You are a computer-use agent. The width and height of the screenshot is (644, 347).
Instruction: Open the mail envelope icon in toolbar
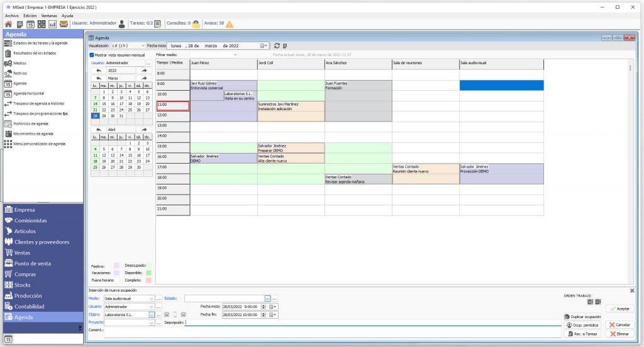click(64, 25)
